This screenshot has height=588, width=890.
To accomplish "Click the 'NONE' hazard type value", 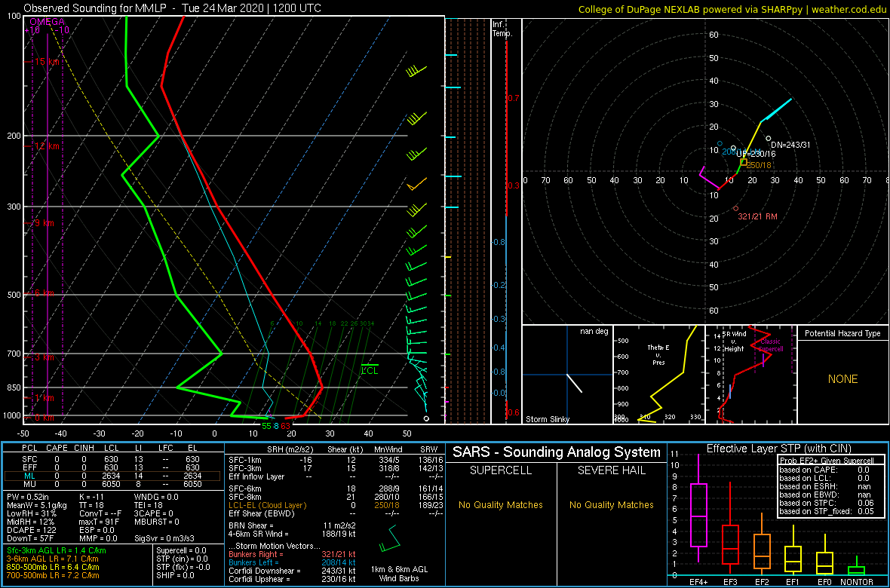I will 842,379.
